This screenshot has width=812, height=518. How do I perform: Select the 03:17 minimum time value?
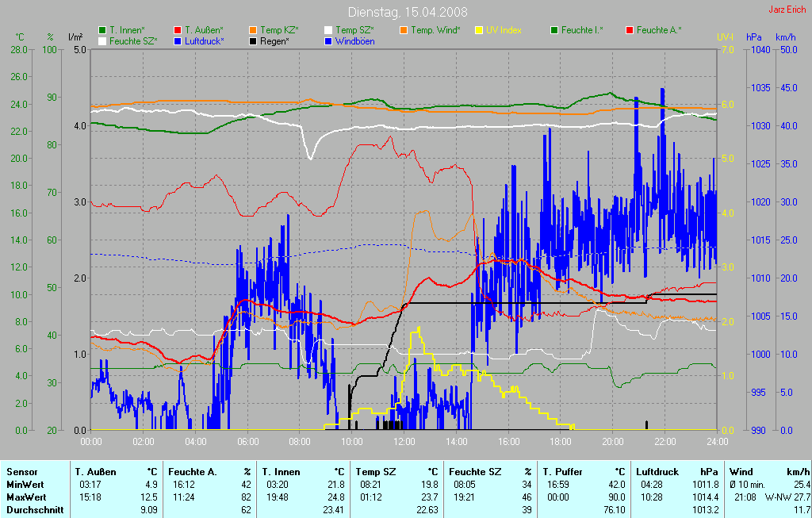pos(92,485)
